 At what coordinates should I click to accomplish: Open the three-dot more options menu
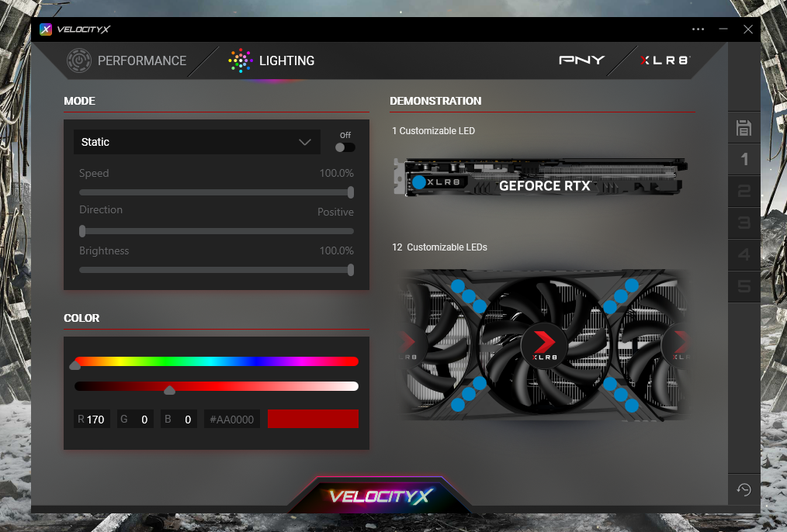[699, 29]
